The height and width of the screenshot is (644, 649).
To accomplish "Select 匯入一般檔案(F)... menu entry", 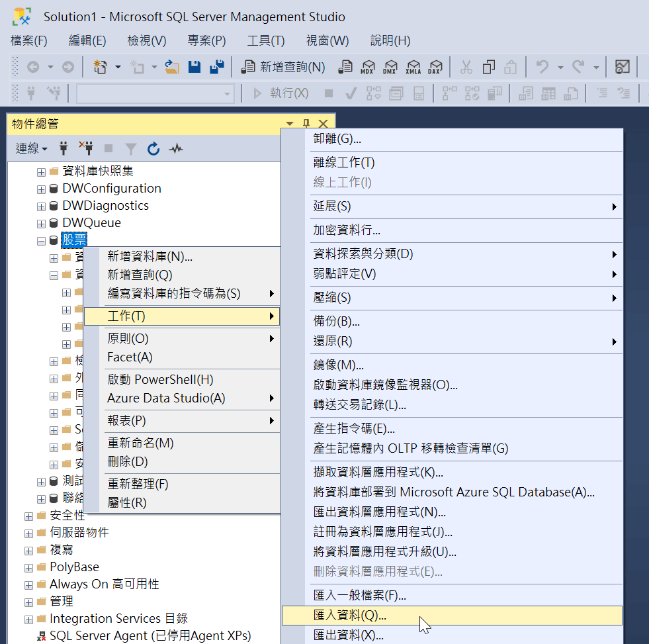I will [452, 595].
